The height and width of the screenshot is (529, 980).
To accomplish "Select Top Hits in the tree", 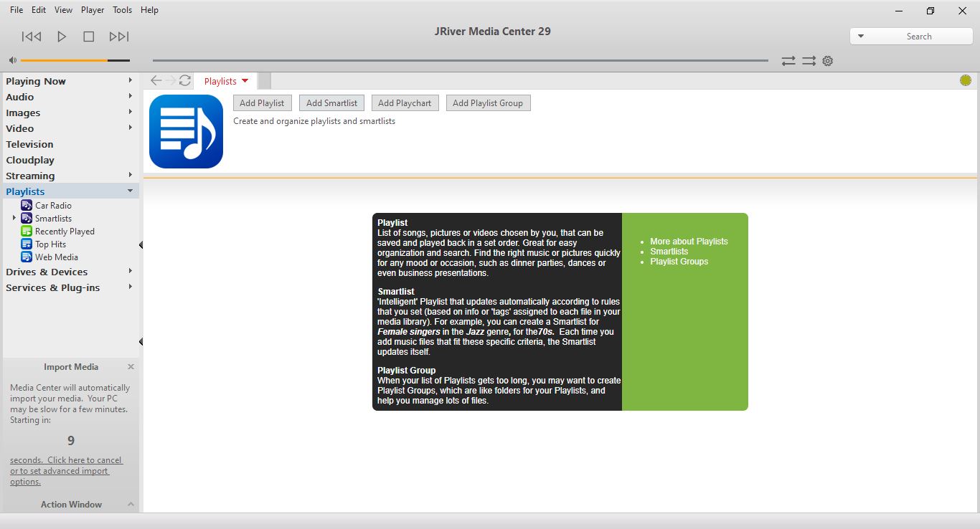I will [x=50, y=244].
